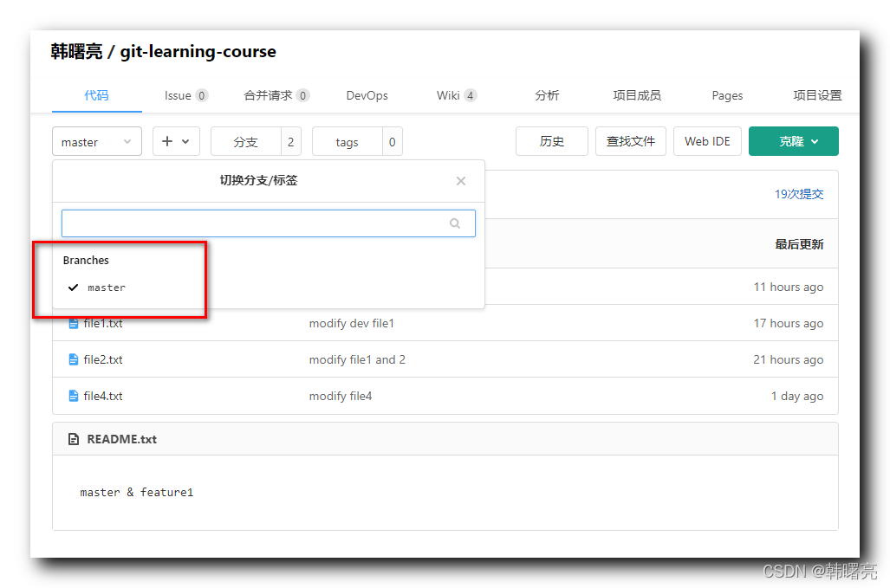Open the Wiki tab
This screenshot has width=890, height=588.
click(x=457, y=95)
